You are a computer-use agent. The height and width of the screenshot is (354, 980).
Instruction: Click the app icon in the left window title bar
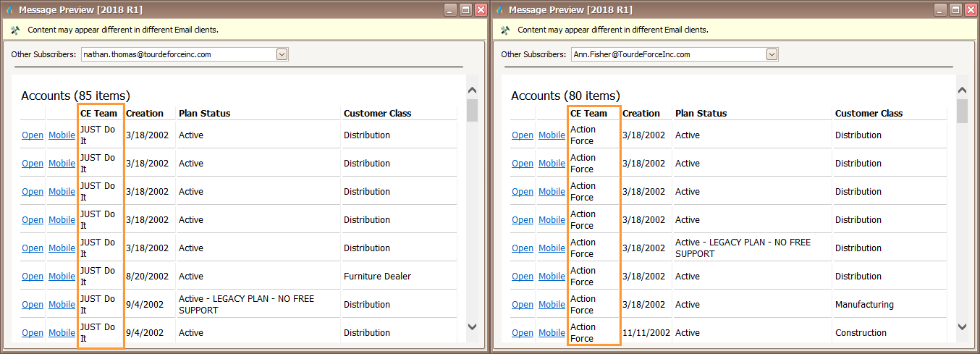[x=9, y=10]
